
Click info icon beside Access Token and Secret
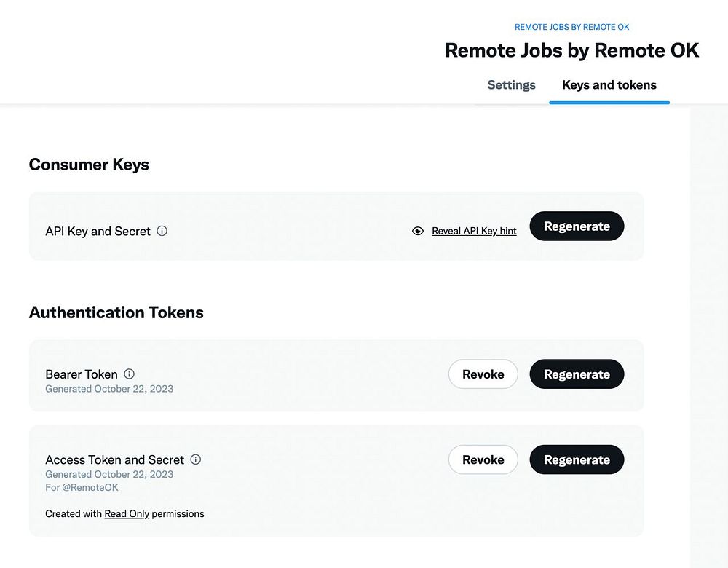click(x=195, y=459)
